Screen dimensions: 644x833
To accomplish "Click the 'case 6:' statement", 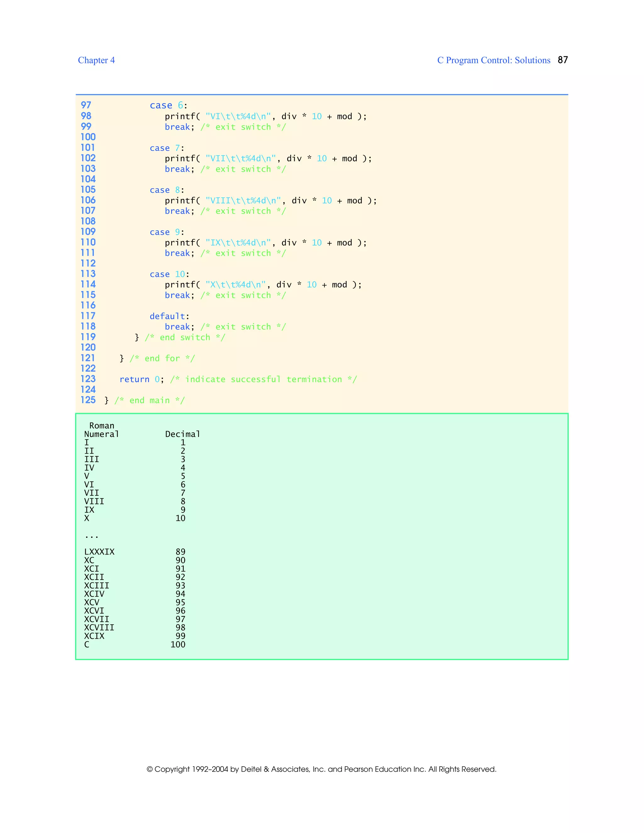I will pyautogui.click(x=169, y=106).
